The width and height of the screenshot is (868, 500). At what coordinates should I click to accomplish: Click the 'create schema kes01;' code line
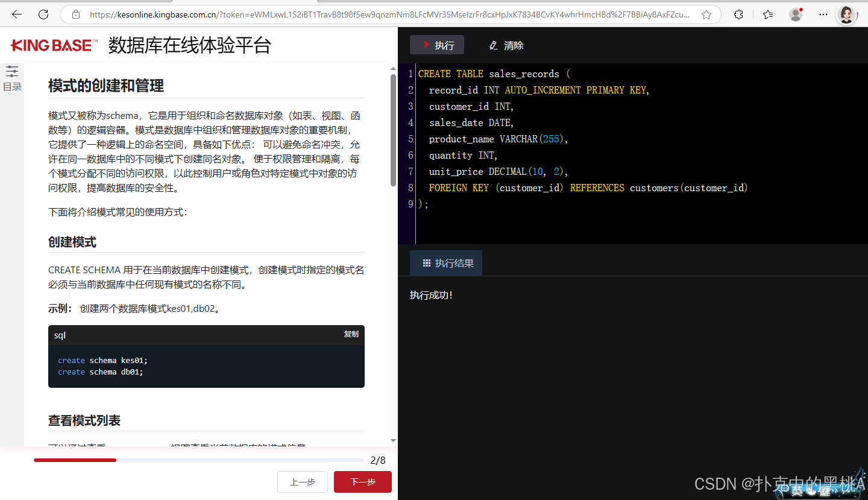coord(102,360)
